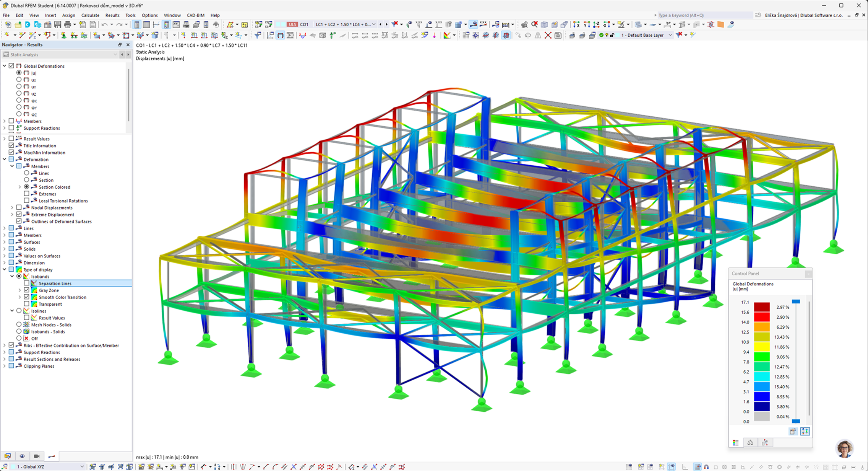This screenshot has height=471, width=868.
Task: Click the view along Z axis icon
Action: point(596,24)
